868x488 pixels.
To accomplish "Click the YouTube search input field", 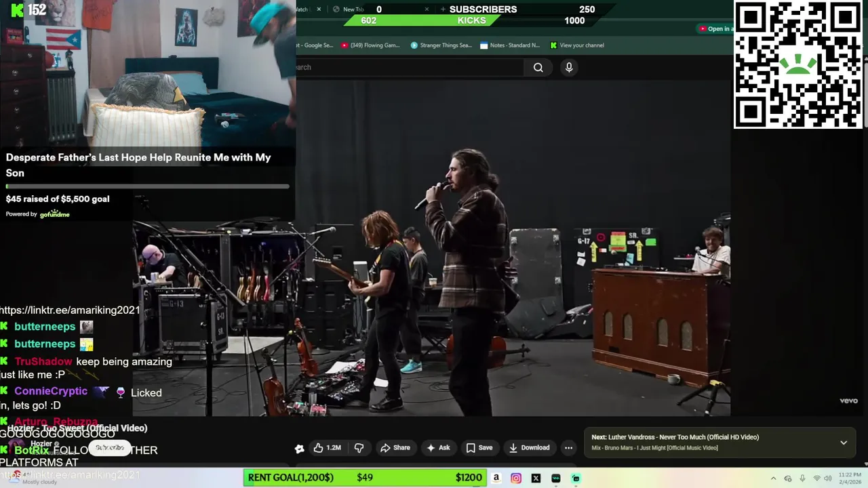I will pos(409,67).
